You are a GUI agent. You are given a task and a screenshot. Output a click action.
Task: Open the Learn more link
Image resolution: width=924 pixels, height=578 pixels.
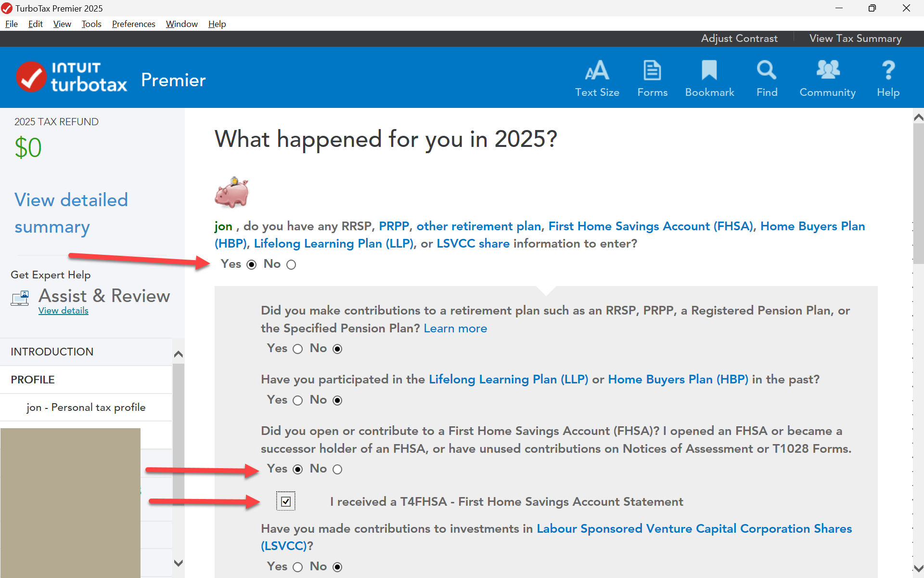[455, 328]
